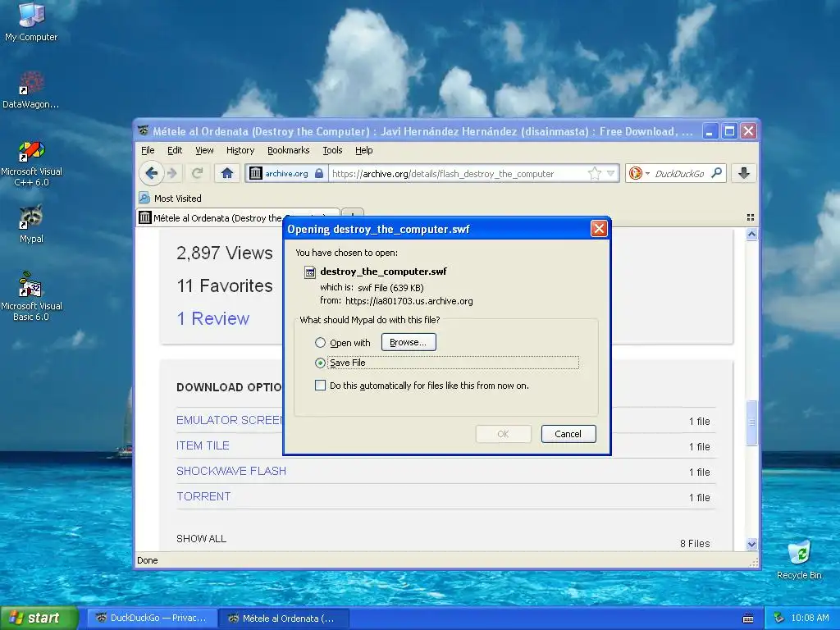Viewport: 840px width, 630px height.
Task: Switch to Métele al Ordenata taskbar button
Action: click(x=284, y=619)
